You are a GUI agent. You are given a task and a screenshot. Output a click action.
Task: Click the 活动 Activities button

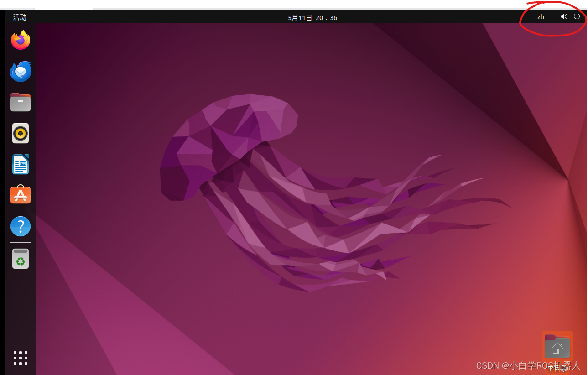pos(20,17)
